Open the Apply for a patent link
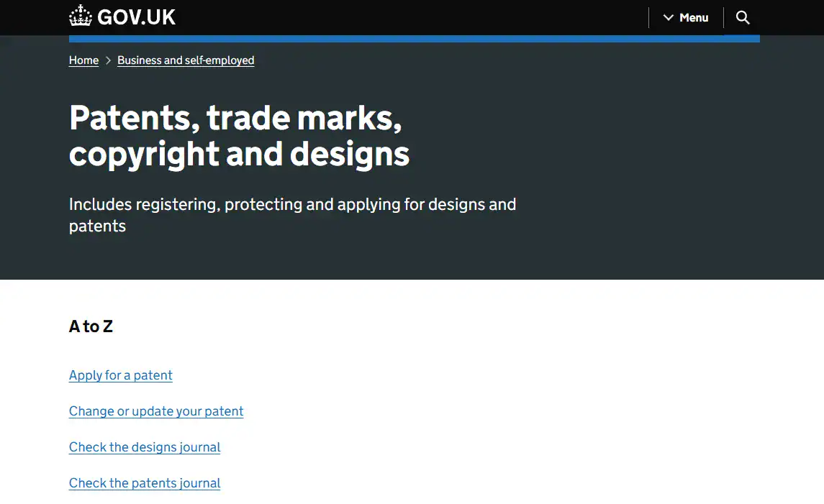Viewport: 824px width, 504px height. (x=120, y=375)
